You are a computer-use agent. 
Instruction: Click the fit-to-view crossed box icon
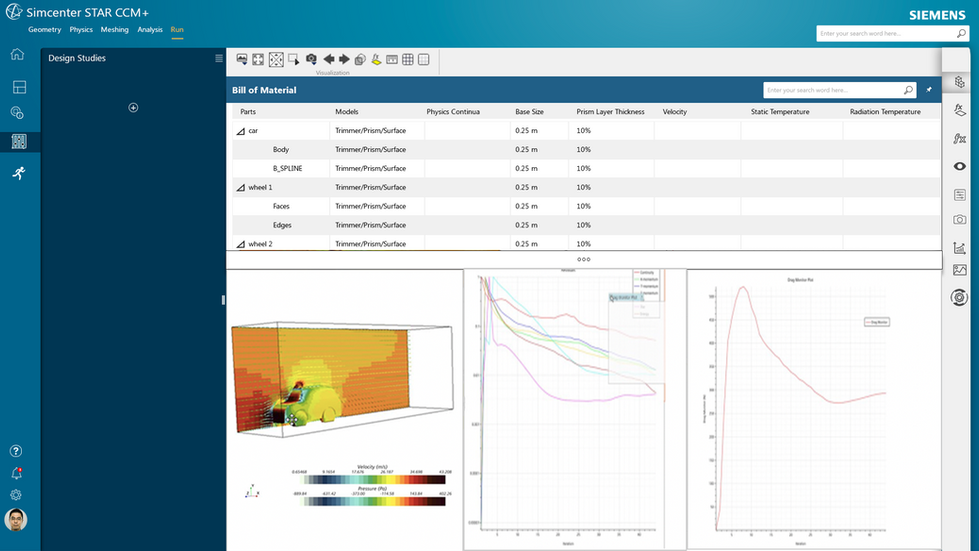tap(276, 60)
